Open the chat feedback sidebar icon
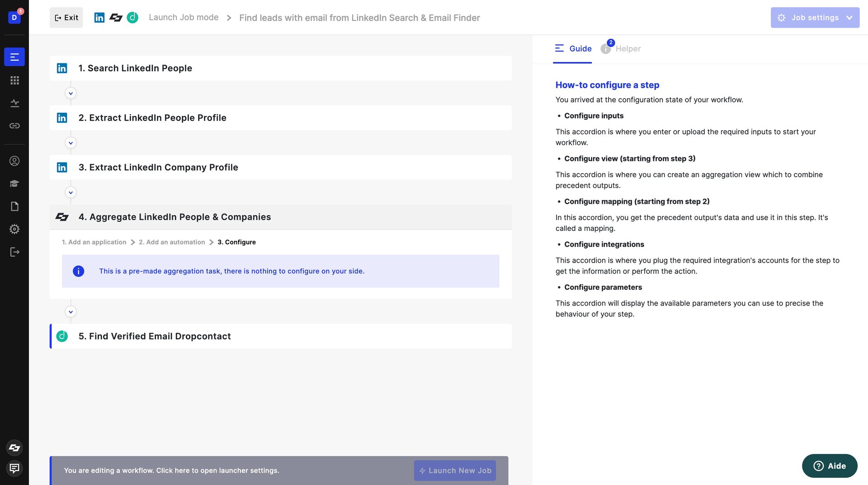Image resolution: width=868 pixels, height=485 pixels. tap(14, 468)
